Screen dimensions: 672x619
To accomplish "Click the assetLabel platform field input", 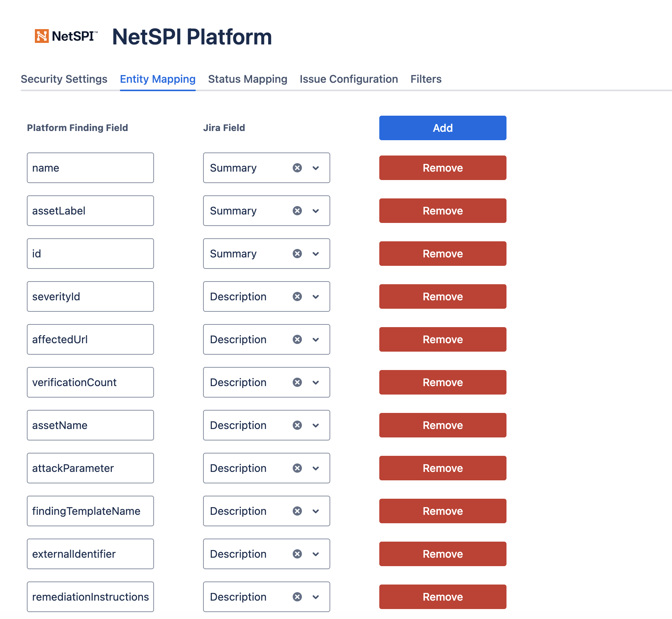I will (x=90, y=211).
